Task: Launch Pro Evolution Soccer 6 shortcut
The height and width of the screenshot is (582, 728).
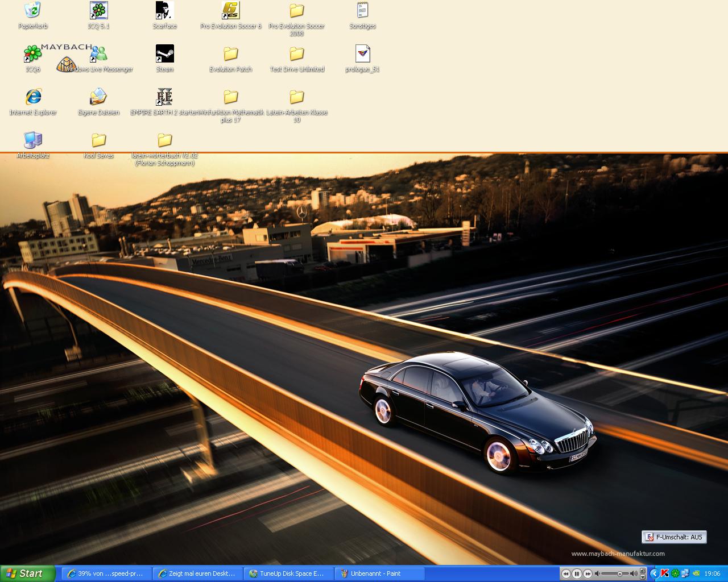Action: [x=231, y=16]
